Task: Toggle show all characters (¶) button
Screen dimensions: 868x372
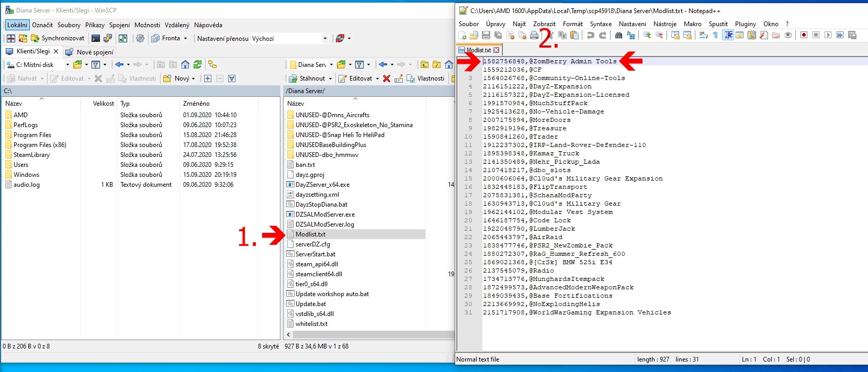Action: pyautogui.click(x=715, y=35)
